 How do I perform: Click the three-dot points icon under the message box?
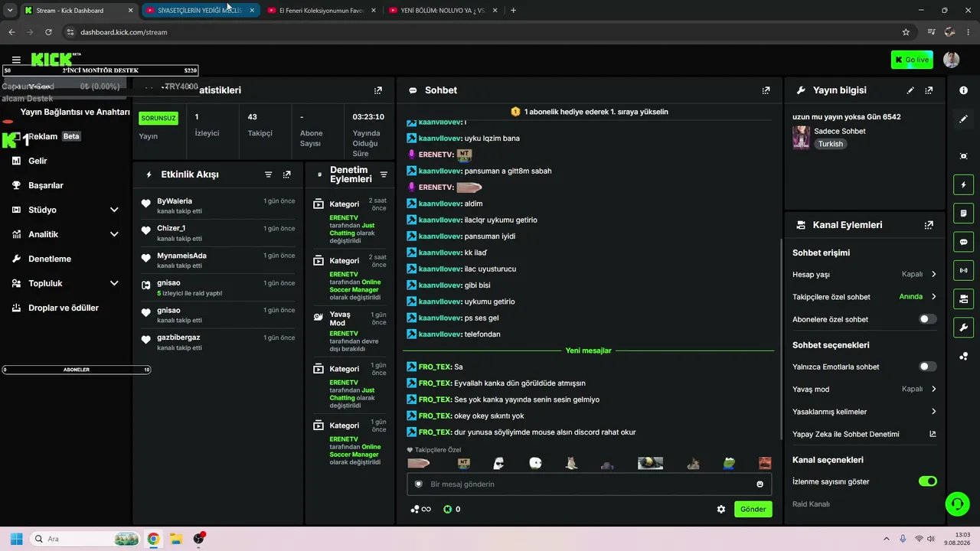(414, 509)
